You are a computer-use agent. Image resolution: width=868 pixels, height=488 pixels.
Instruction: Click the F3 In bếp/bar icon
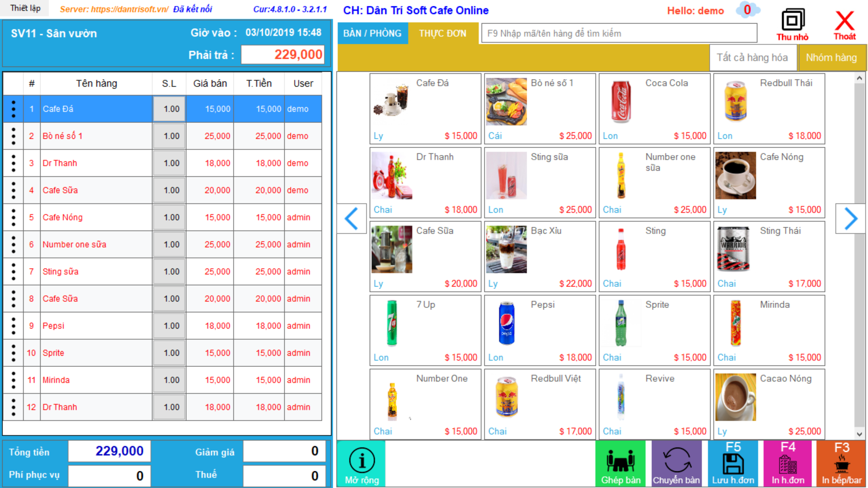tap(841, 464)
